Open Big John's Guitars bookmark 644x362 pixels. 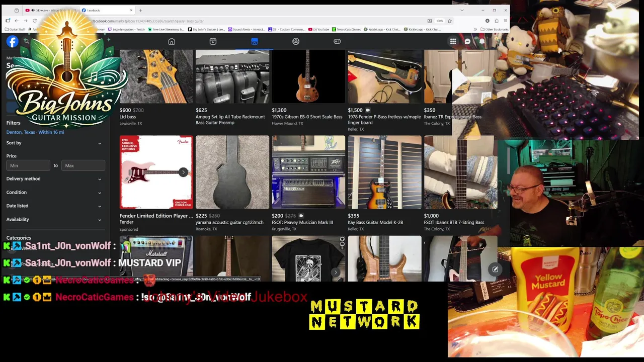pyautogui.click(x=207, y=29)
